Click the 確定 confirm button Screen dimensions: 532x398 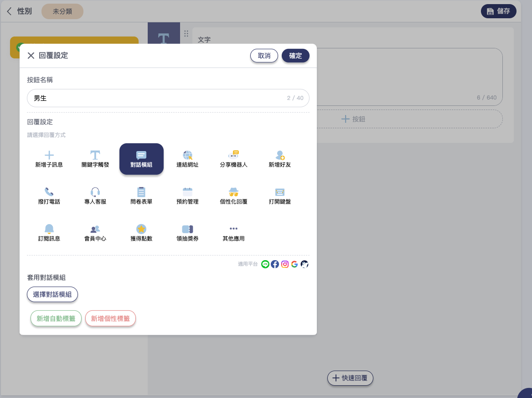tap(295, 56)
